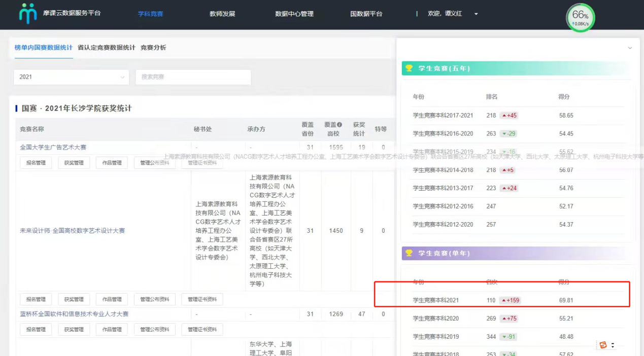This screenshot has width=644, height=356.
Task: Click the green 66% network speed indicator
Action: [580, 18]
